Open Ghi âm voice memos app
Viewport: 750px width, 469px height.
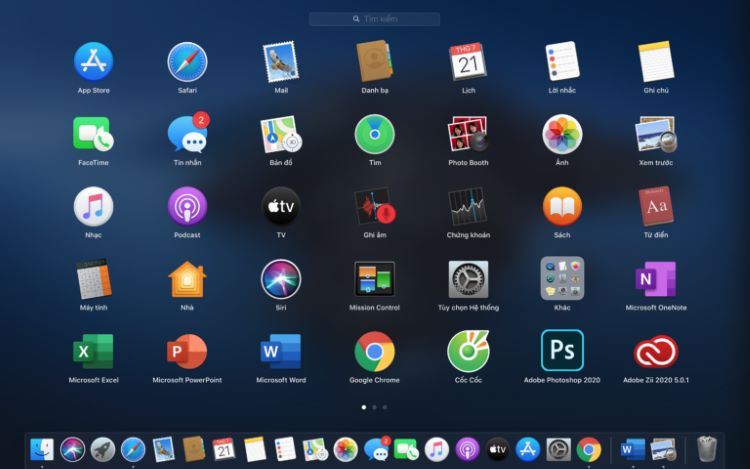pos(375,207)
